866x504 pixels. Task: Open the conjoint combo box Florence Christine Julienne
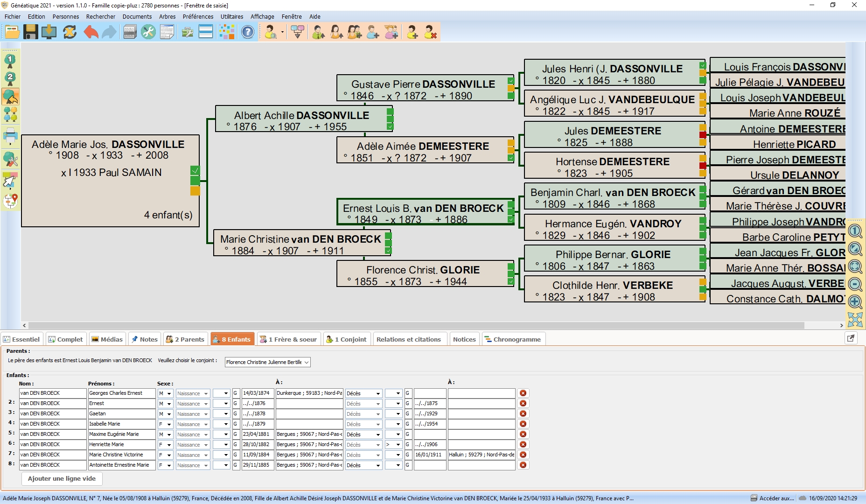[x=267, y=363]
